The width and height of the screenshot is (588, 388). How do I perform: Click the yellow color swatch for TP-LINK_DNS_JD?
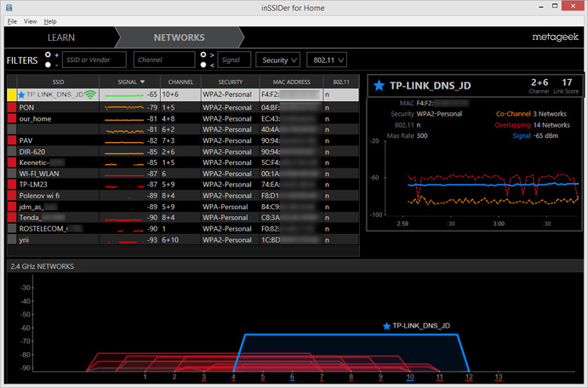pyautogui.click(x=11, y=94)
